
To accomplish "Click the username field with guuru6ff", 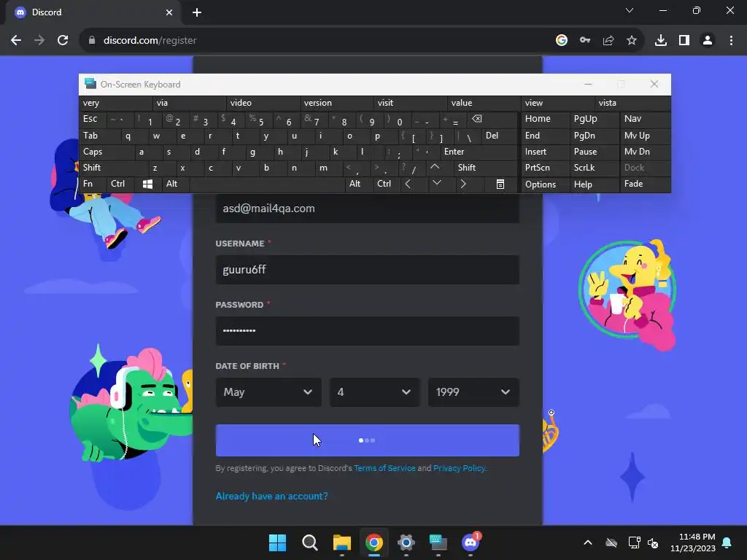I will (368, 270).
